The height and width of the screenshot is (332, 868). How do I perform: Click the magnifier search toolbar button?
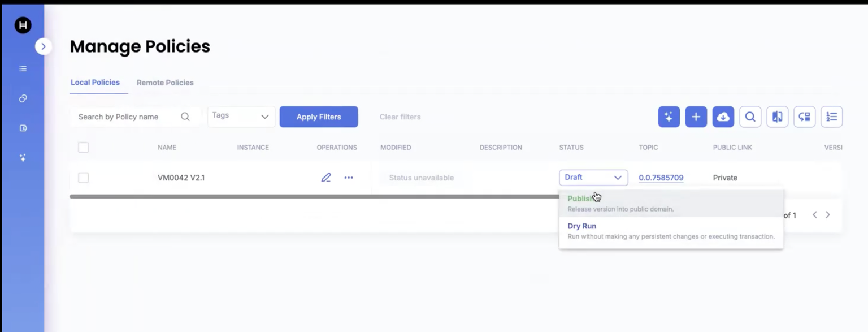tap(750, 117)
